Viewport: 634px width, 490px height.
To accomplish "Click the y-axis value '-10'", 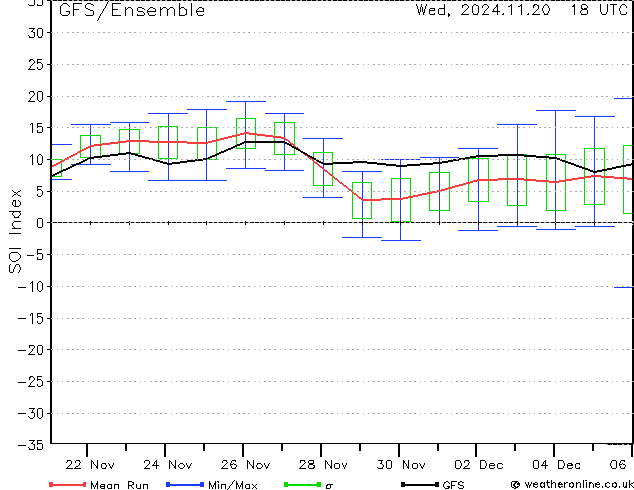I will click(x=31, y=287).
